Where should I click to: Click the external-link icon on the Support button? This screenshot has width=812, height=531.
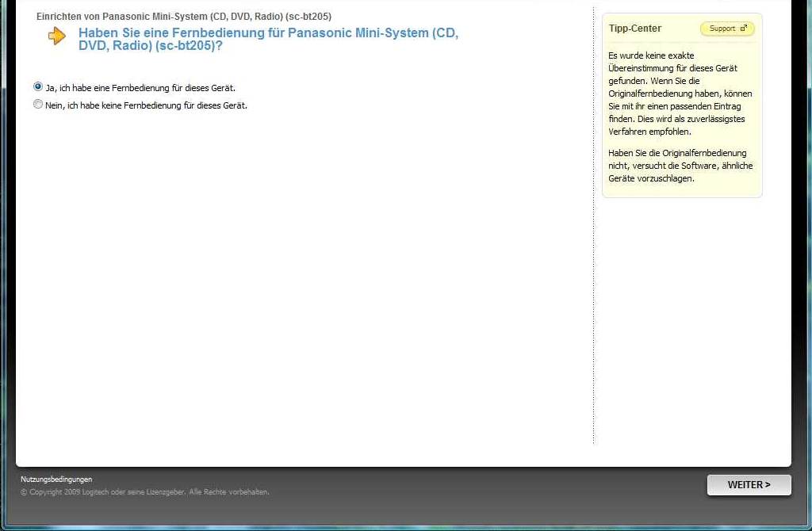pyautogui.click(x=743, y=29)
